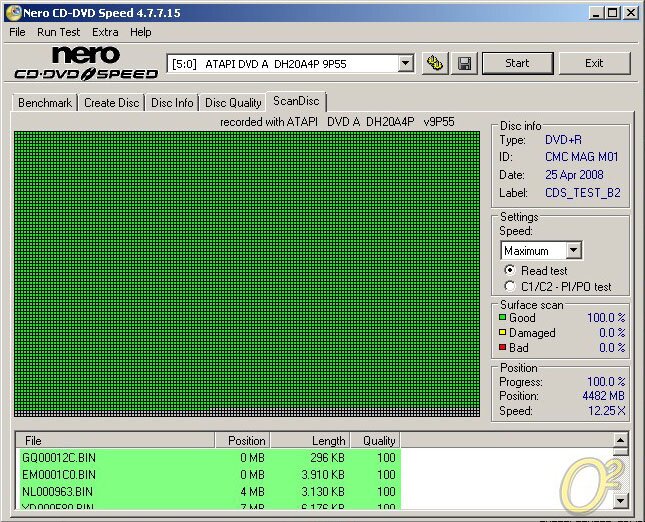
Task: Sort the list by File column header
Action: [x=115, y=441]
